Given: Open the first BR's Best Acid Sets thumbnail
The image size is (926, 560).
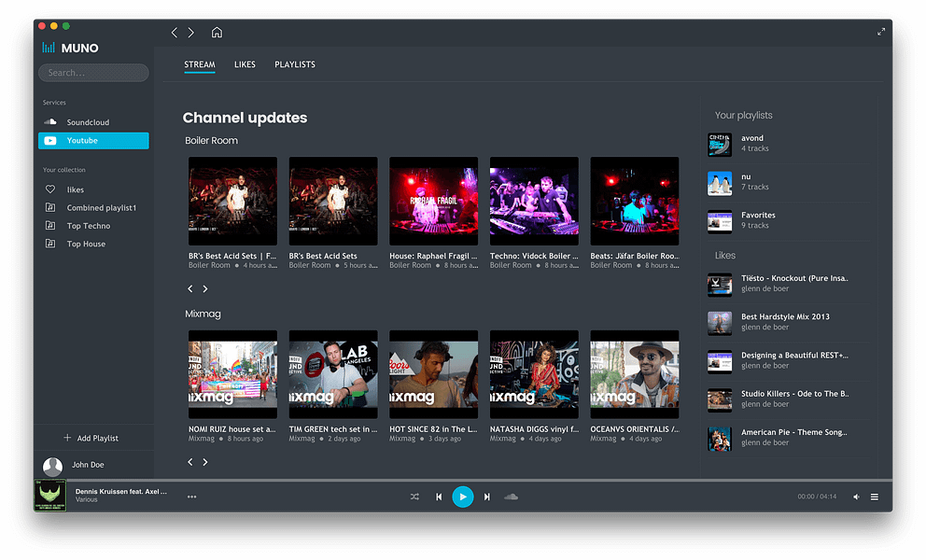Looking at the screenshot, I should [x=232, y=201].
